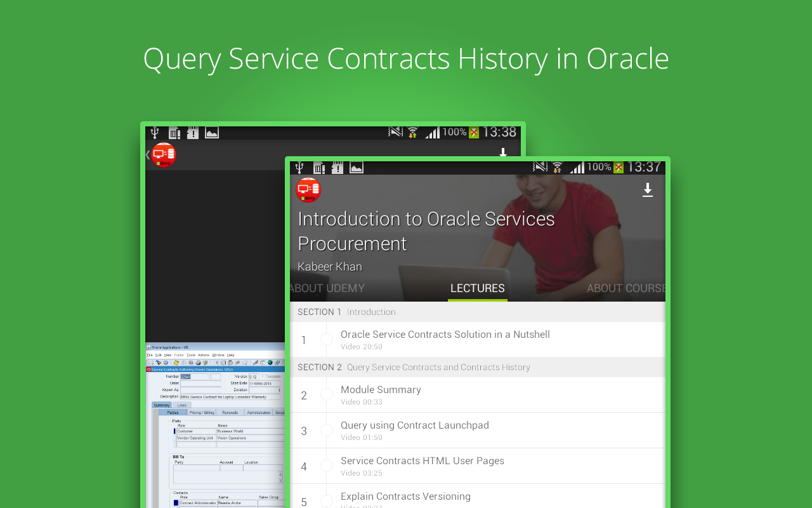Tap course title Introduction to Oracle Services Procurement
Screen dimensions: 812x508
tap(426, 231)
